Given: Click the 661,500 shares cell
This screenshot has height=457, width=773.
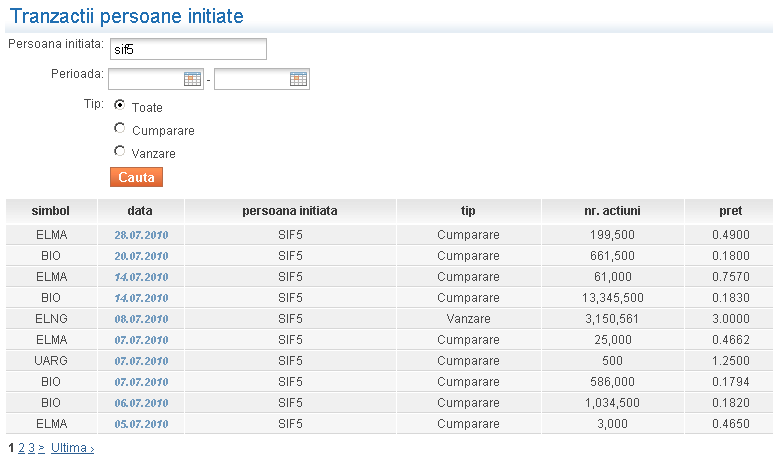Looking at the screenshot, I should pos(612,256).
